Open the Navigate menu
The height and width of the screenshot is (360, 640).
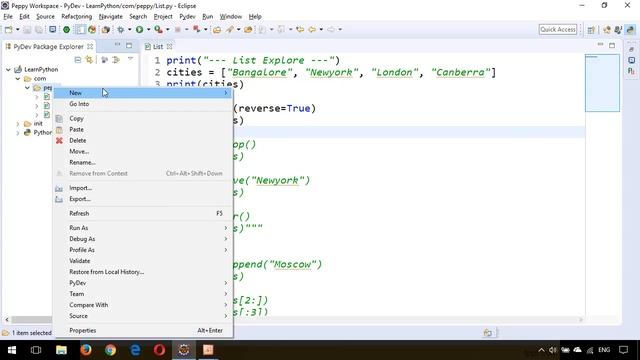[111, 16]
